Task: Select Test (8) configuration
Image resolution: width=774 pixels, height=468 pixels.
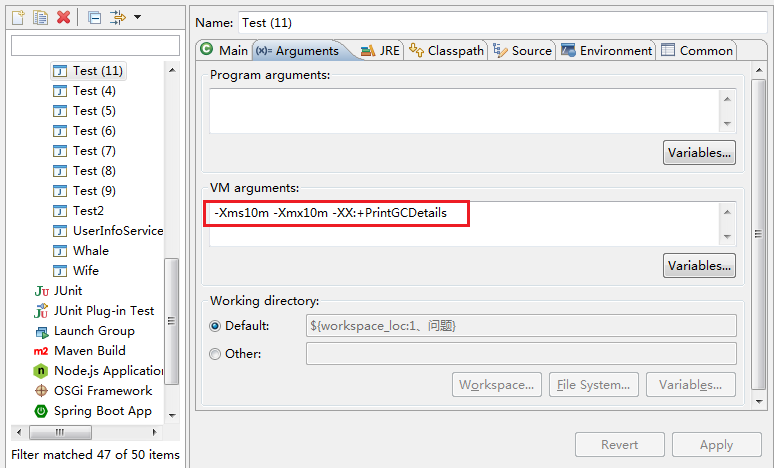Action: 84,171
